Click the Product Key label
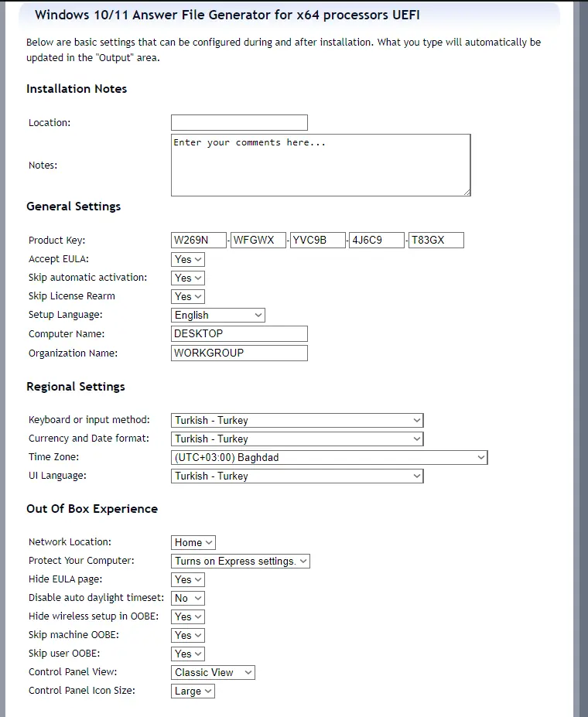588x717 pixels. tap(56, 240)
